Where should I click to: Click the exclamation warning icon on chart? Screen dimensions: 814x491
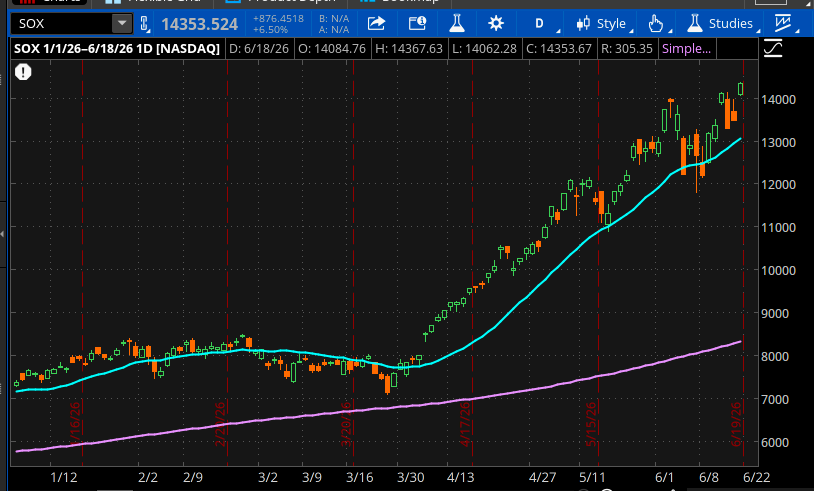pos(23,72)
